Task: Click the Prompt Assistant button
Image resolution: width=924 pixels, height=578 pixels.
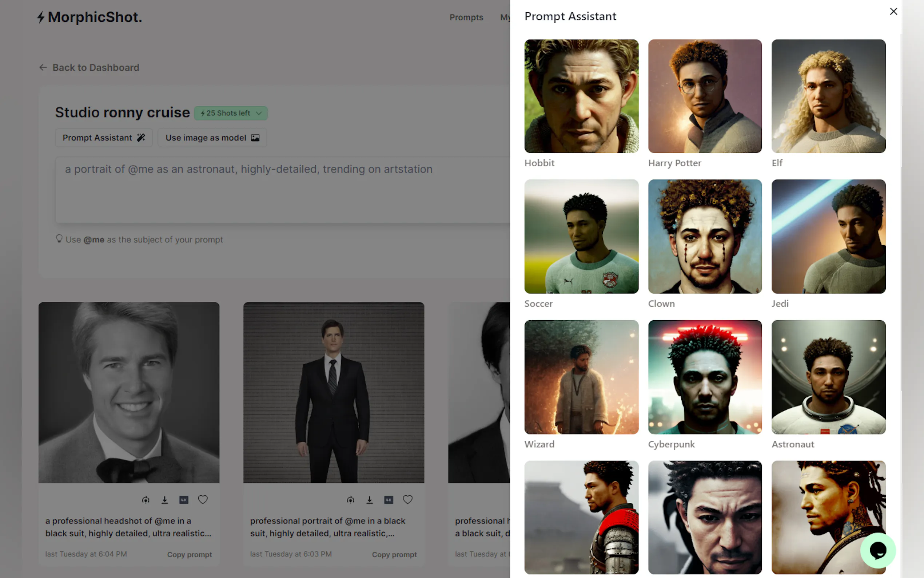Action: click(x=104, y=138)
